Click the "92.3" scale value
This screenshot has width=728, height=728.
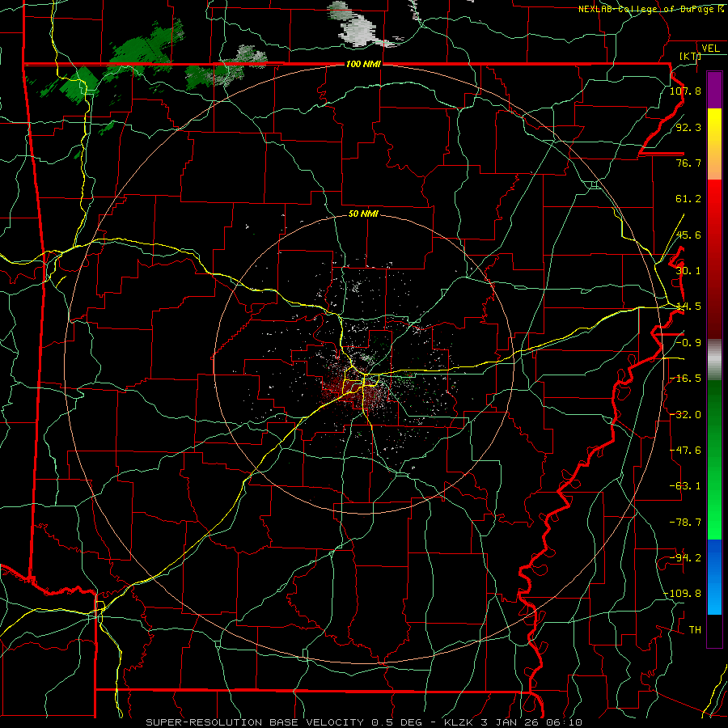click(688, 127)
